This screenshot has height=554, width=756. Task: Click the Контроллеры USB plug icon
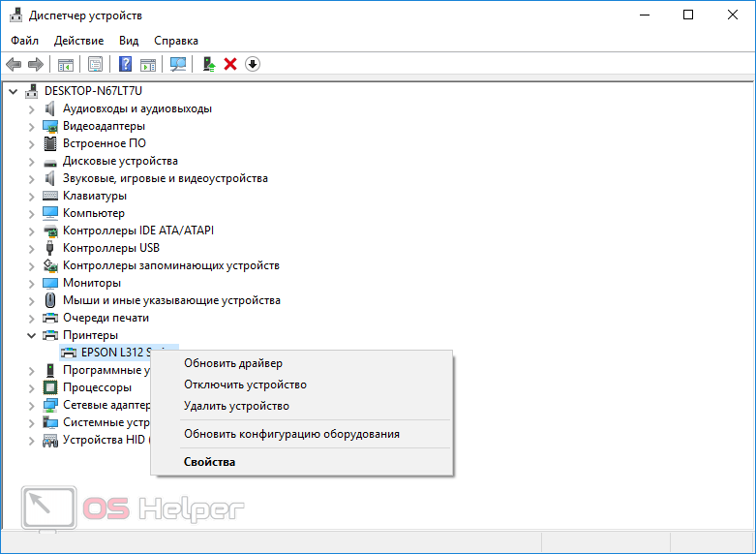click(49, 248)
